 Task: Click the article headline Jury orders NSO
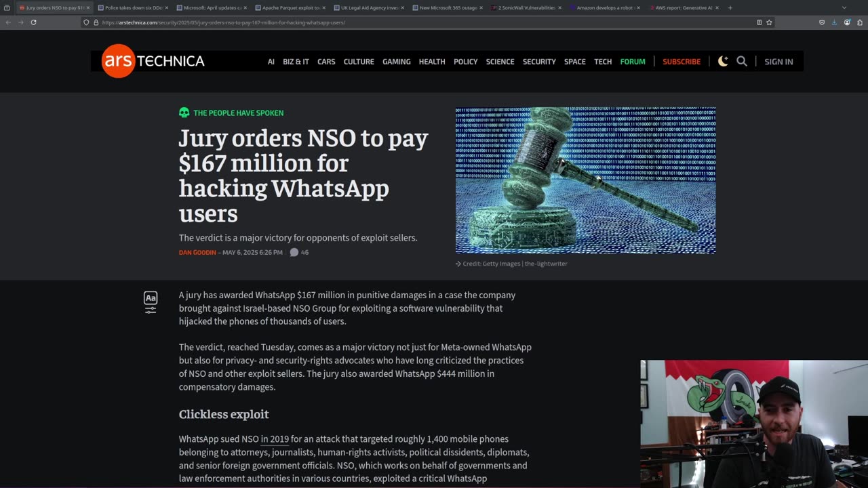pos(304,176)
